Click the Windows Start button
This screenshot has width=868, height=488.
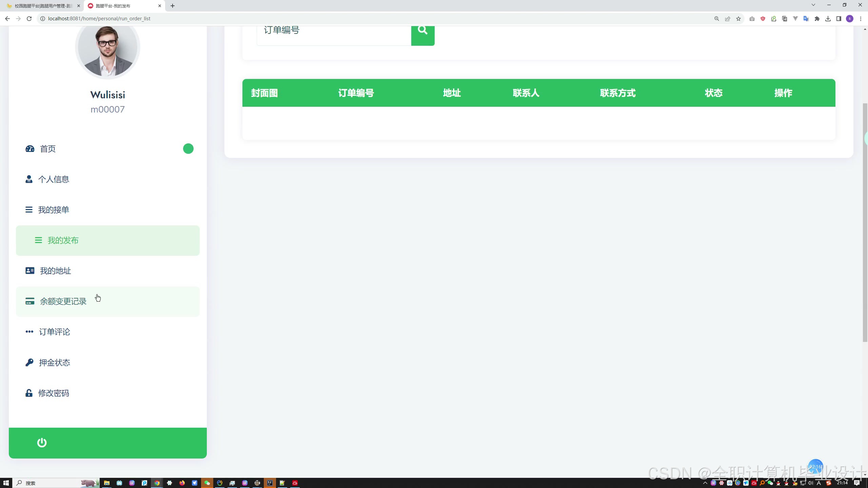[6, 483]
